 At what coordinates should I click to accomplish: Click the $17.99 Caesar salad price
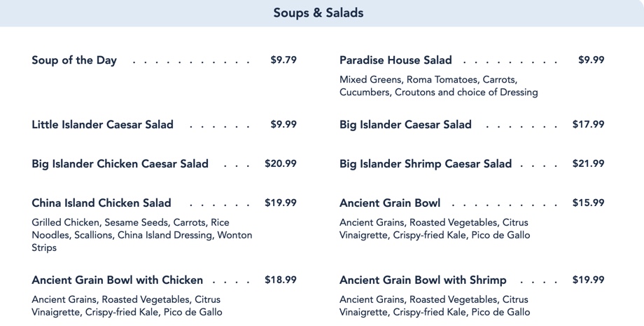(588, 125)
